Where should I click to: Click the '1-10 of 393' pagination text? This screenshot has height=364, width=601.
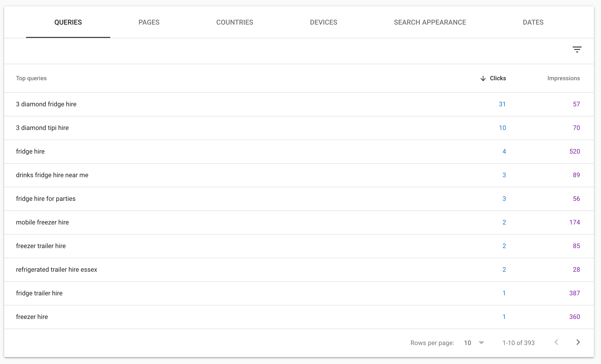tap(518, 343)
